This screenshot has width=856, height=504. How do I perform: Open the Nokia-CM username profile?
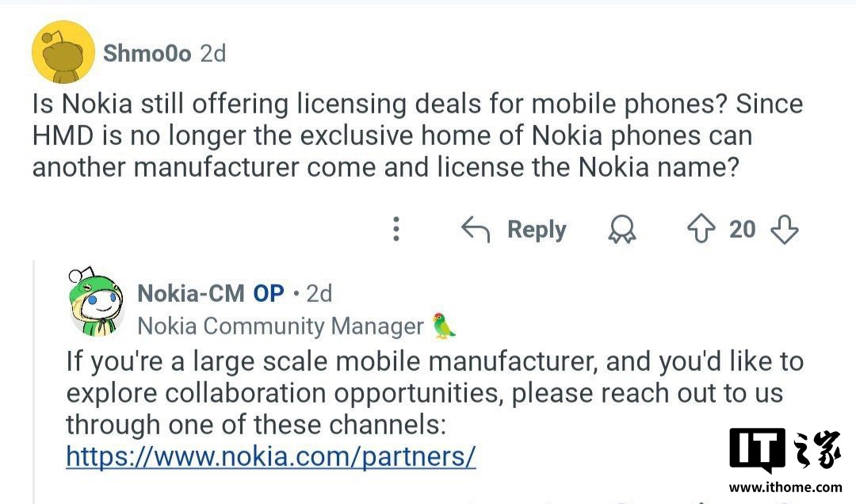pyautogui.click(x=191, y=293)
